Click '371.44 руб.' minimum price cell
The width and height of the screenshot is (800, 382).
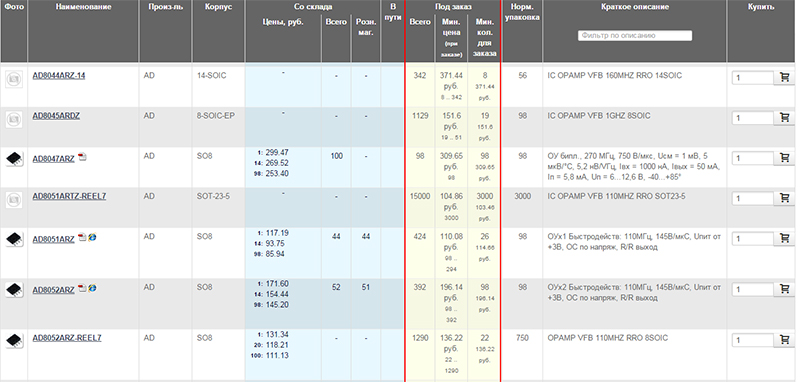[x=451, y=81]
